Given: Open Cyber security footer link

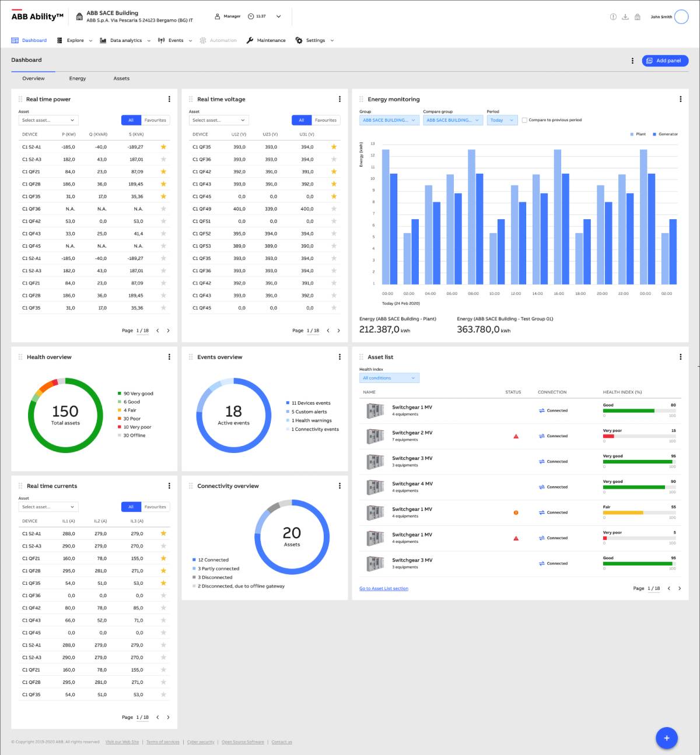Looking at the screenshot, I should click(201, 742).
